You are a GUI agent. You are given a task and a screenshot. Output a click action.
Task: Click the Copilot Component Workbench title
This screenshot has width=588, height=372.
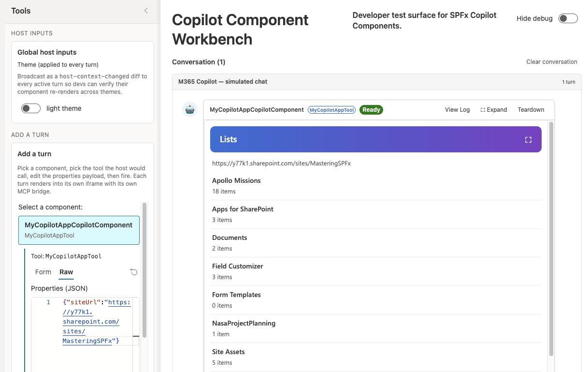(x=240, y=30)
